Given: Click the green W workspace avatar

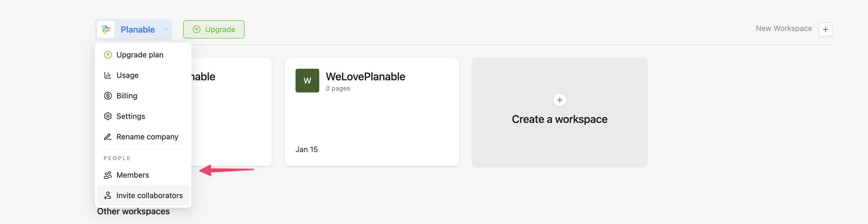Looking at the screenshot, I should click(x=307, y=81).
